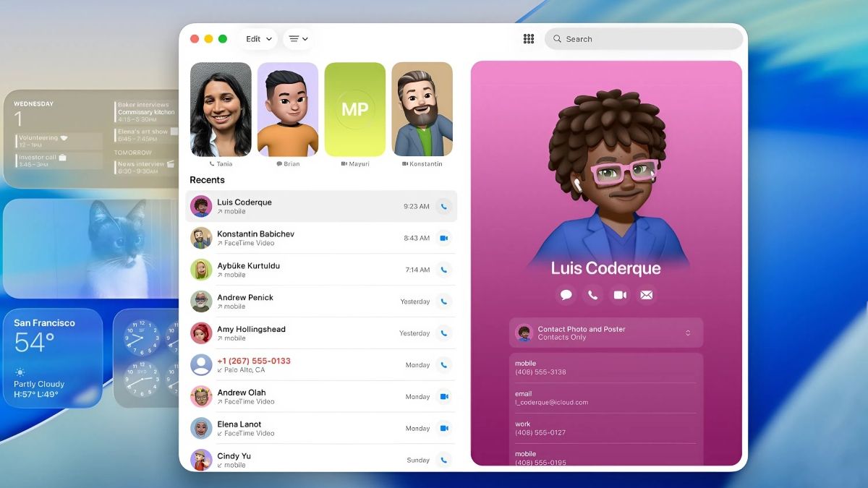Click Amy Hollingshead's avatar in recents list

(201, 333)
